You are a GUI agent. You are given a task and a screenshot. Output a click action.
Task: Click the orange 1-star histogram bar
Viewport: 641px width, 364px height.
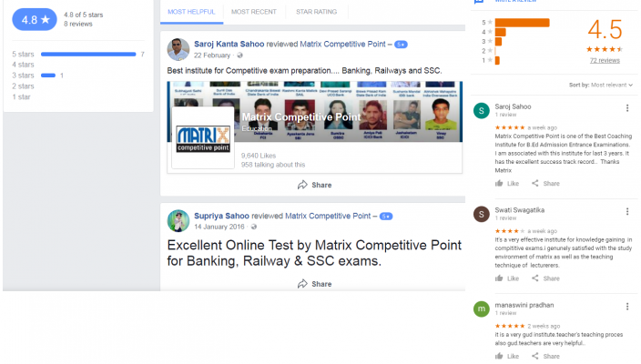point(497,60)
